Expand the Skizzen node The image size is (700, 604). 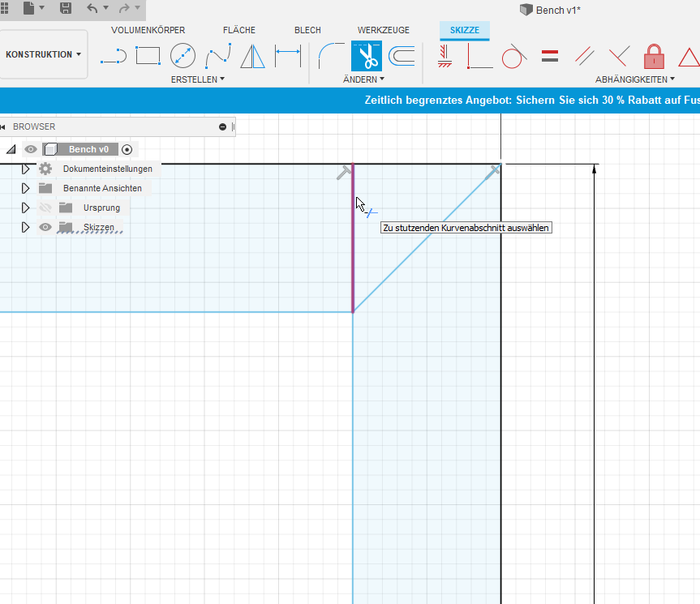25,228
